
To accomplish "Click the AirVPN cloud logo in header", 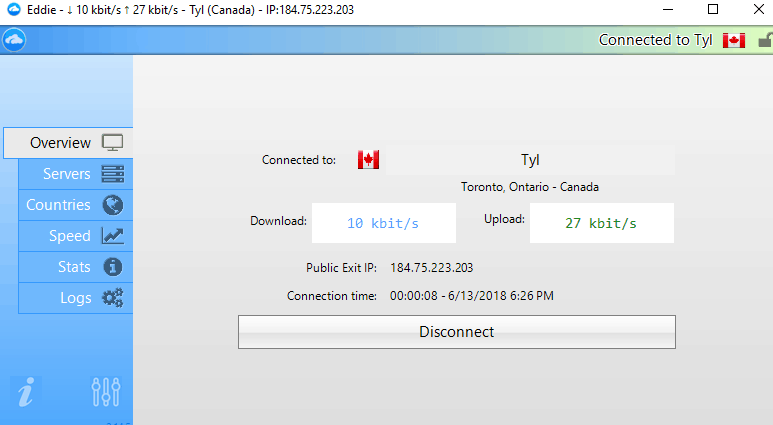I will tap(14, 40).
